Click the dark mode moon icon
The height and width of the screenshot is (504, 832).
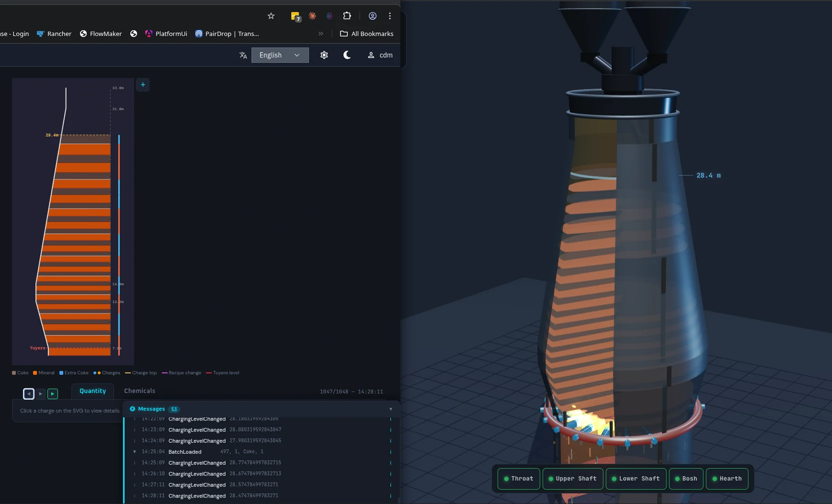[347, 55]
